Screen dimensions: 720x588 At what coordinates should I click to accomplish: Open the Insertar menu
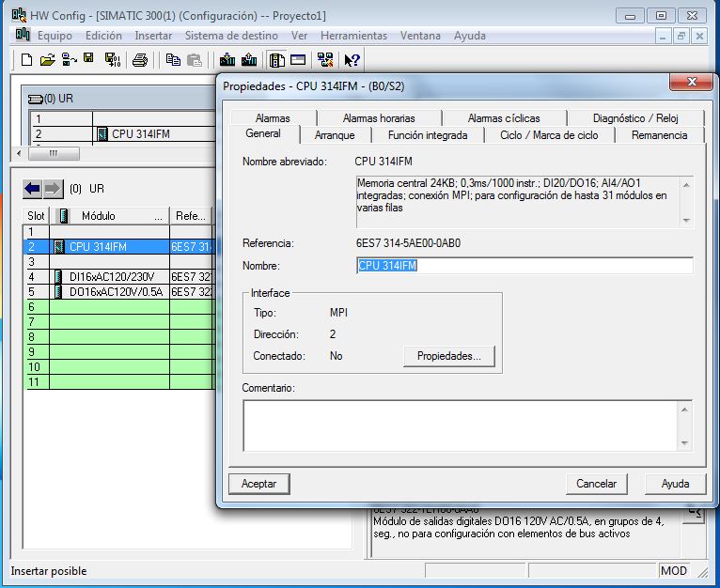point(153,36)
